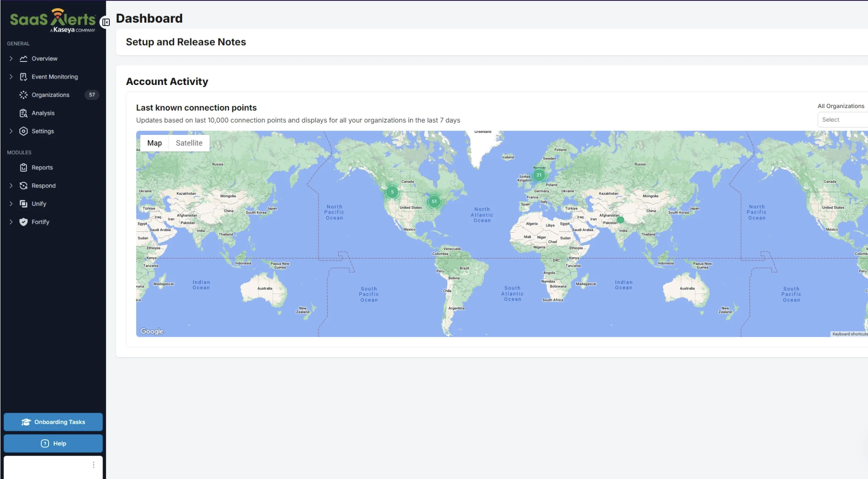Expand the Unify chevron

(x=11, y=204)
